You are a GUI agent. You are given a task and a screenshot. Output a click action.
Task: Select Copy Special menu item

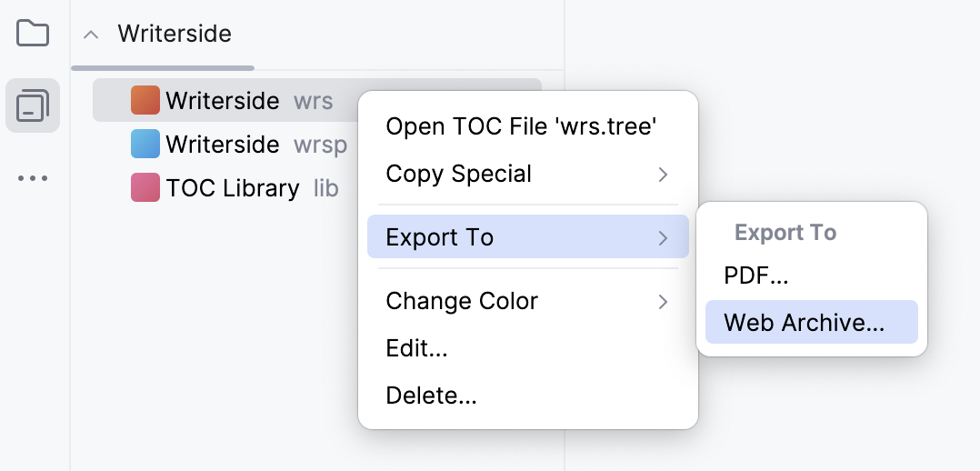point(458,174)
